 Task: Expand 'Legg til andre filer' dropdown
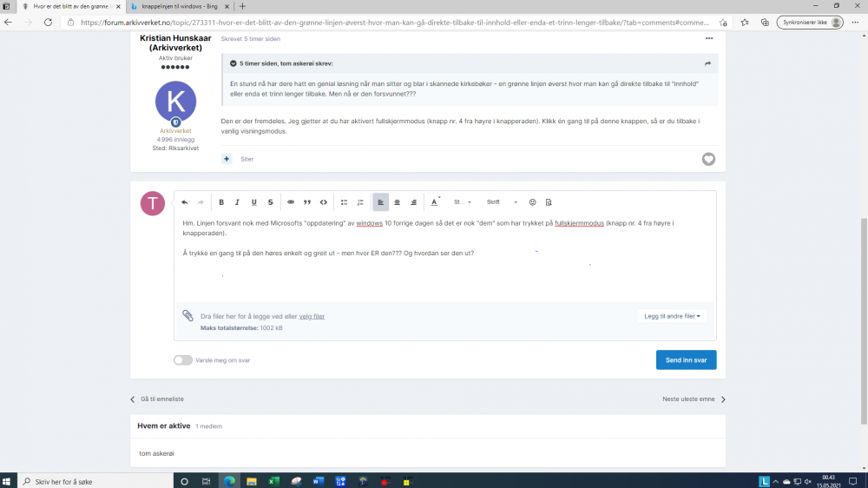[x=672, y=316]
